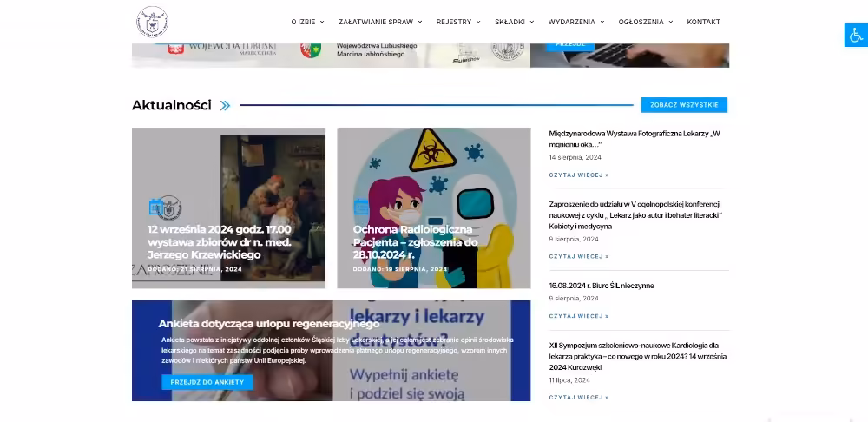Click date text 11 lipca, 2024
Screen dimensions: 868x422
(569, 380)
